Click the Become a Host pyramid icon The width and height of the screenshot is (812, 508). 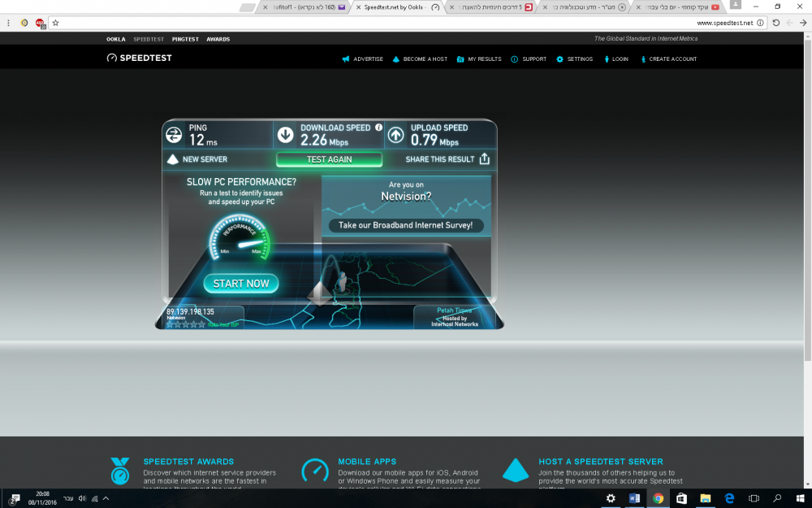tap(396, 59)
